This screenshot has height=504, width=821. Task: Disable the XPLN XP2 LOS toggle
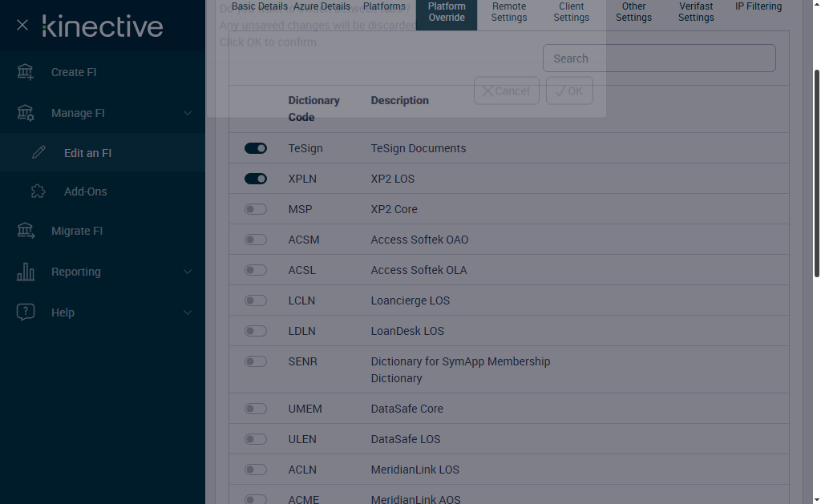point(256,179)
